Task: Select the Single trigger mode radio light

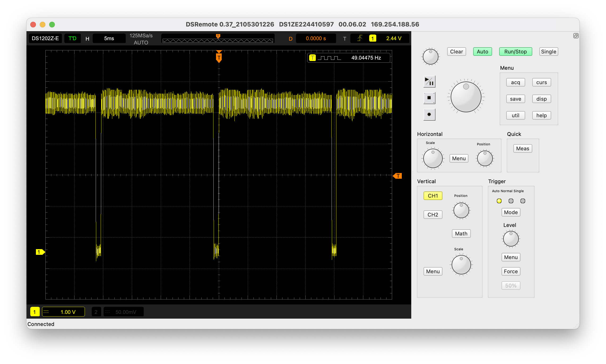Action: click(x=523, y=201)
